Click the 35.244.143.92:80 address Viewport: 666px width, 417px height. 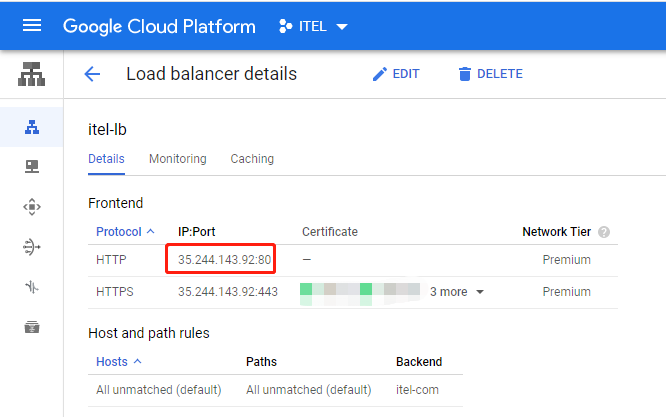pyautogui.click(x=224, y=259)
